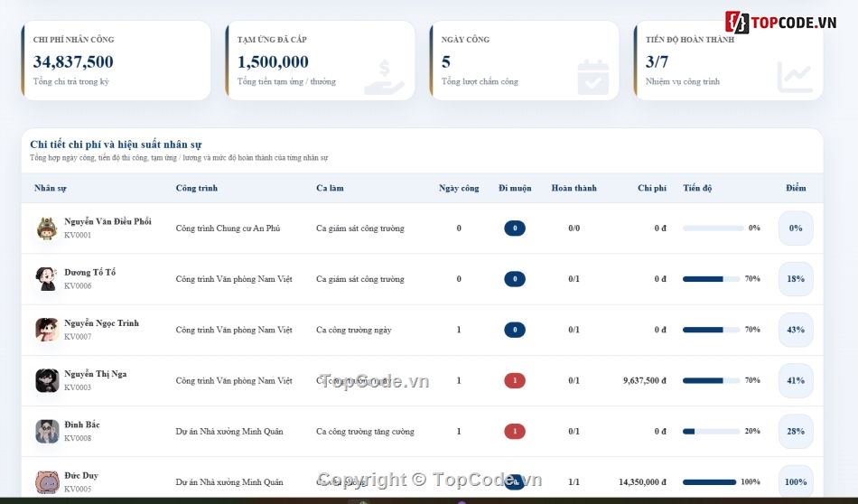Select Nguyễn Ngọc Trinh's avatar
858x504 pixels.
[47, 330]
